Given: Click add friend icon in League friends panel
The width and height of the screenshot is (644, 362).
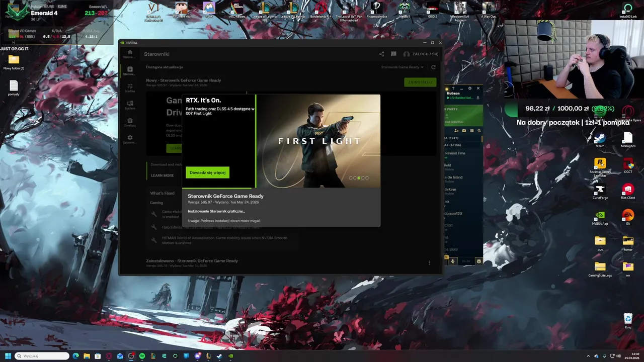Looking at the screenshot, I should pyautogui.click(x=456, y=130).
